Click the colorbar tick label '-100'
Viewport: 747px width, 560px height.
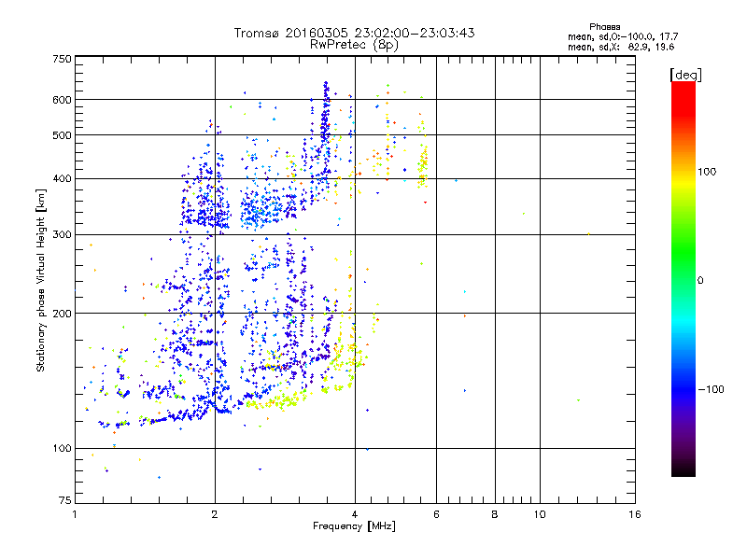pyautogui.click(x=711, y=389)
